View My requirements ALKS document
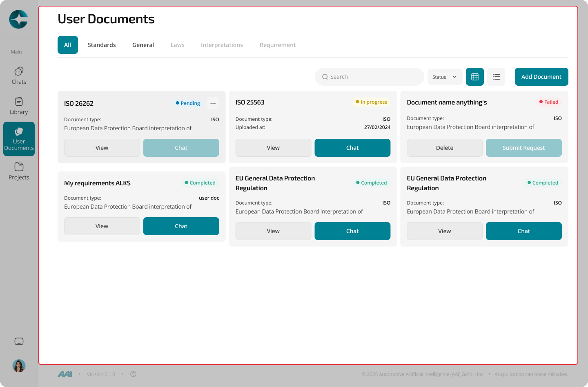 click(x=102, y=226)
